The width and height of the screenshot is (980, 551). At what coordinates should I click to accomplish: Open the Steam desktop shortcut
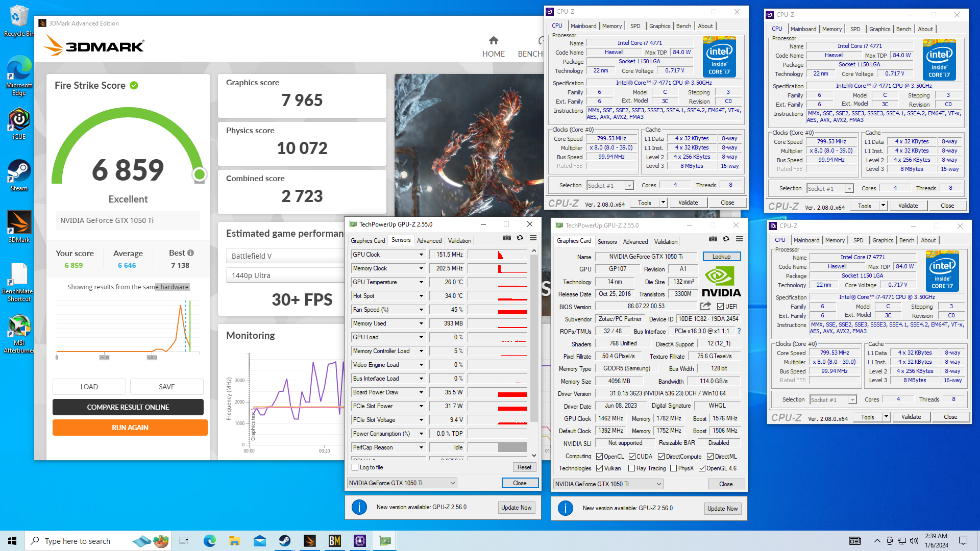pos(19,175)
